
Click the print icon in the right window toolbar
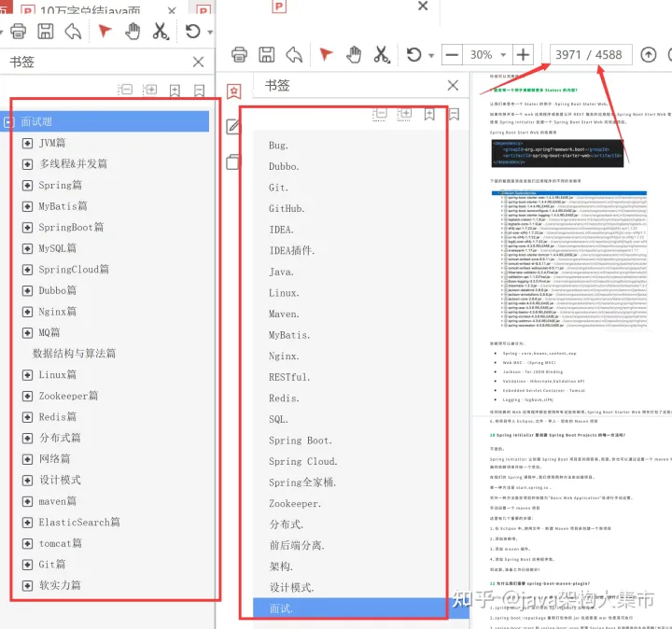239,54
